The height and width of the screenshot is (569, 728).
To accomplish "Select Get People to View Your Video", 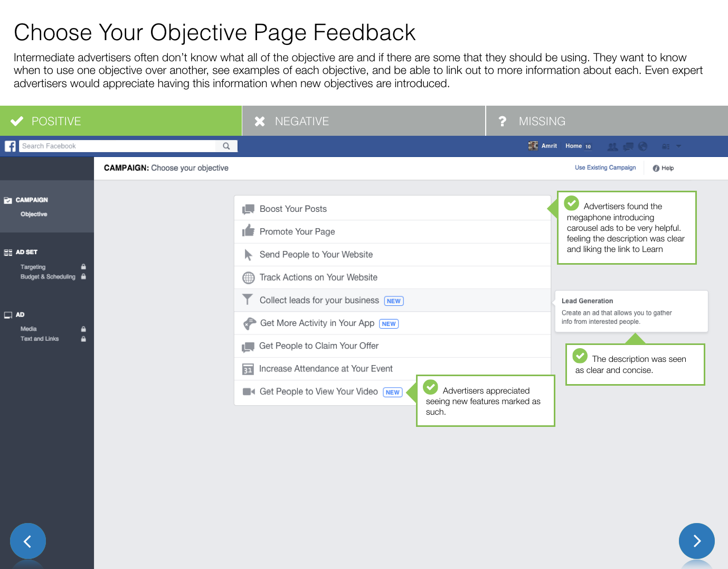I will click(325, 391).
